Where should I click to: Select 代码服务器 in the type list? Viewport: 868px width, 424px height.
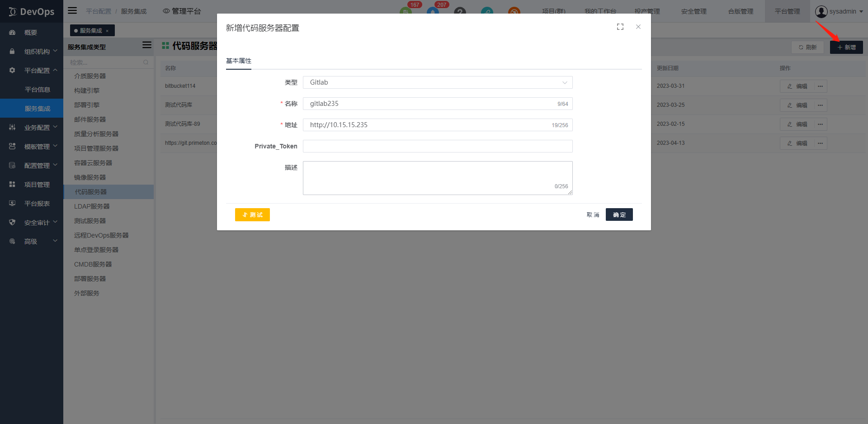coord(108,192)
